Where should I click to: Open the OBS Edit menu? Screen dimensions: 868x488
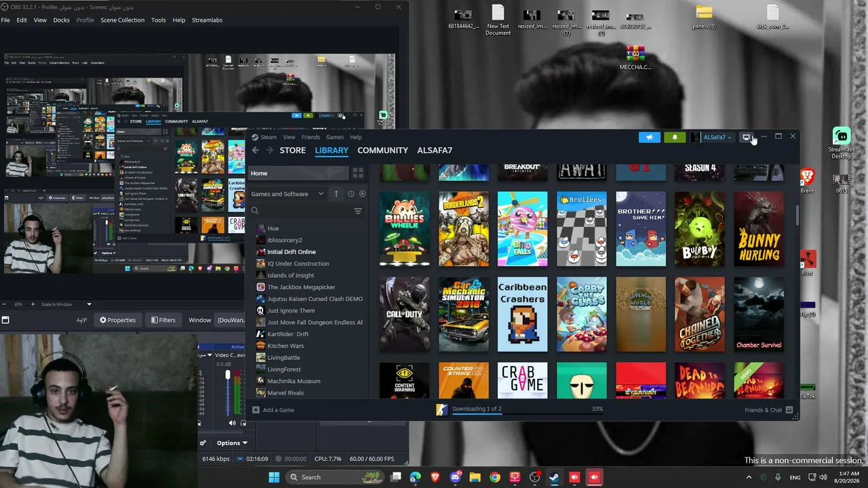click(x=22, y=20)
